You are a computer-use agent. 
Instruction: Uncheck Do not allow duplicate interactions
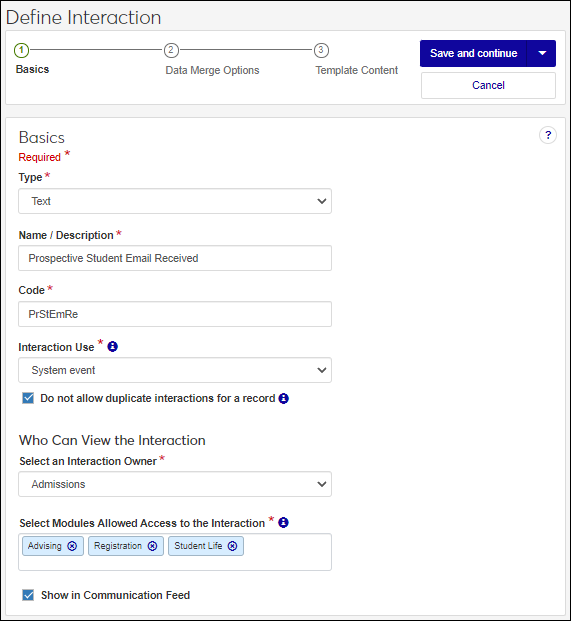[28, 398]
